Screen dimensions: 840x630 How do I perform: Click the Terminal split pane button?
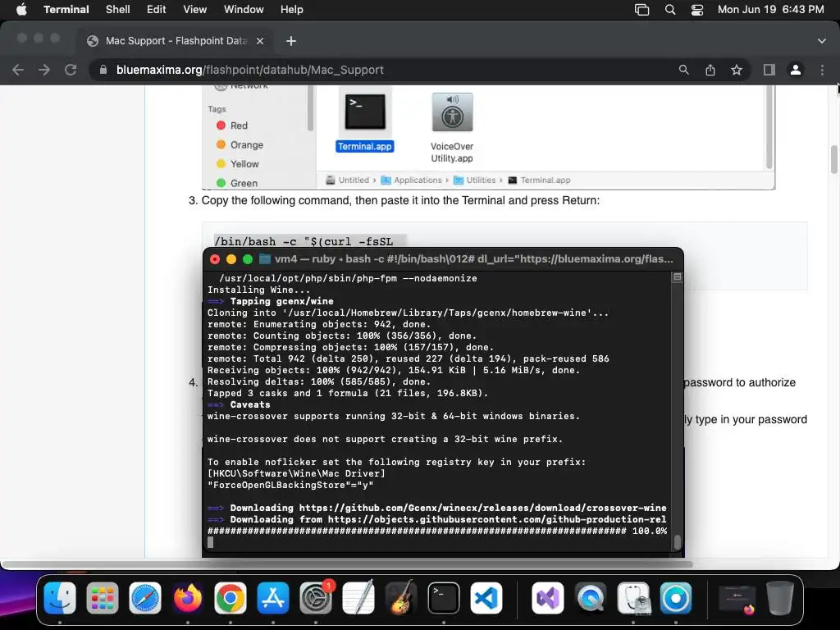tap(677, 277)
